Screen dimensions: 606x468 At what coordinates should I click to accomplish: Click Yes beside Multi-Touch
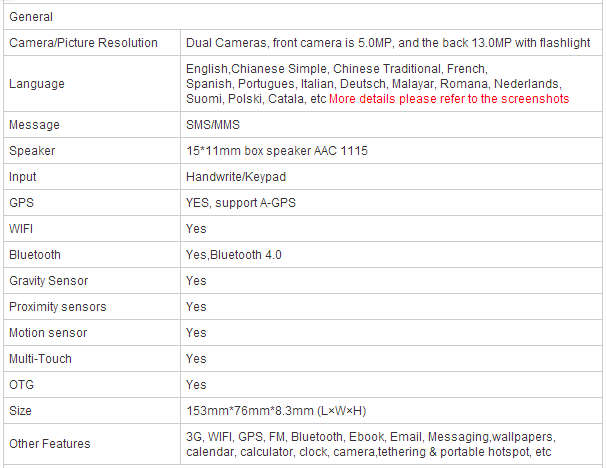pyautogui.click(x=196, y=359)
